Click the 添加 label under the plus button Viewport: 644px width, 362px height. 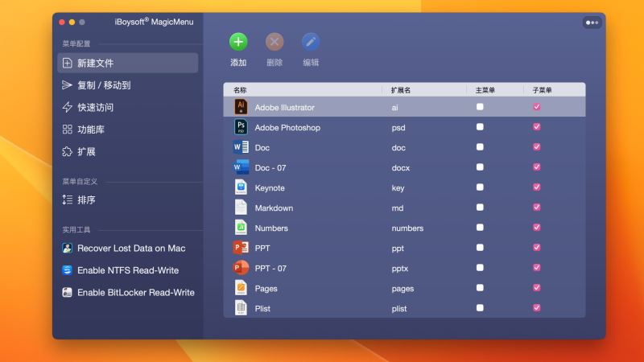(x=238, y=63)
